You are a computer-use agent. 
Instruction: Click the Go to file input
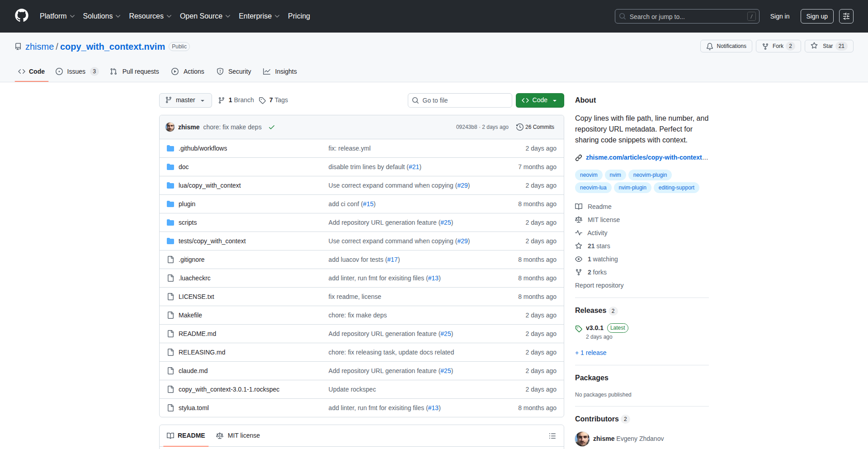(460, 100)
